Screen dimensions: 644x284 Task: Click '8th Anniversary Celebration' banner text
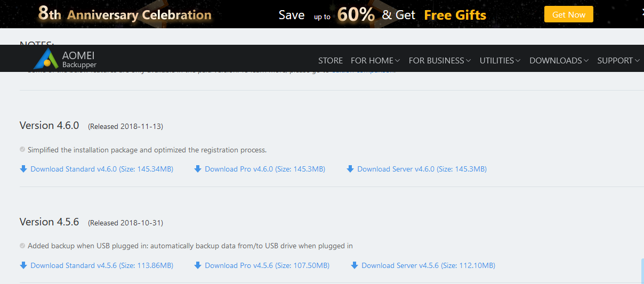click(125, 14)
